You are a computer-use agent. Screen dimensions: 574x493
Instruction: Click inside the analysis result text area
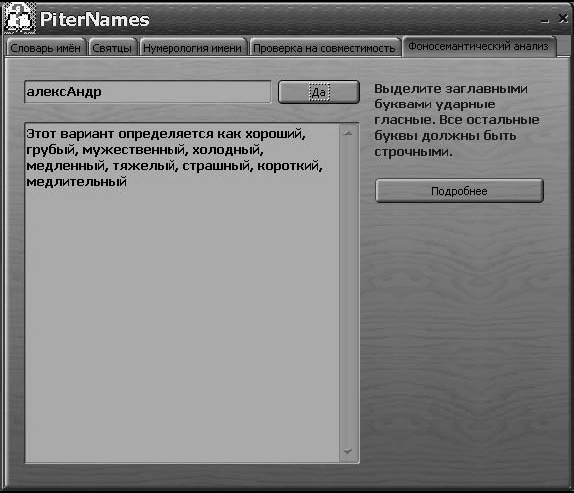tap(182, 293)
